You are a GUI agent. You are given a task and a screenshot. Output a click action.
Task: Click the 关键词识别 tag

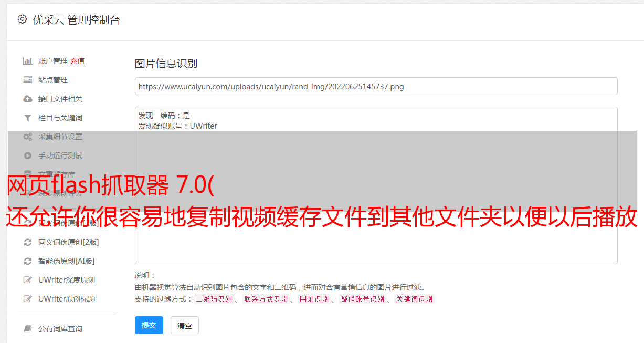coord(415,299)
